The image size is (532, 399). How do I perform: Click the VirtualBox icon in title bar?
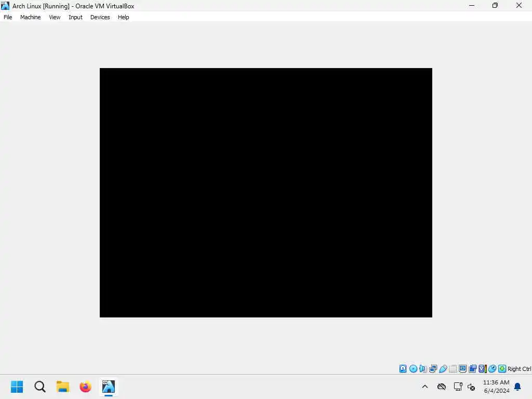coord(5,6)
